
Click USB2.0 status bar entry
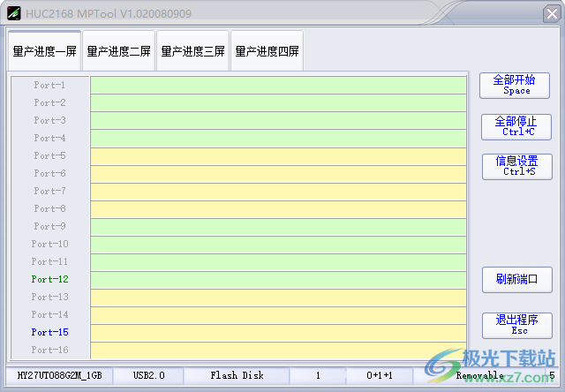click(x=148, y=375)
